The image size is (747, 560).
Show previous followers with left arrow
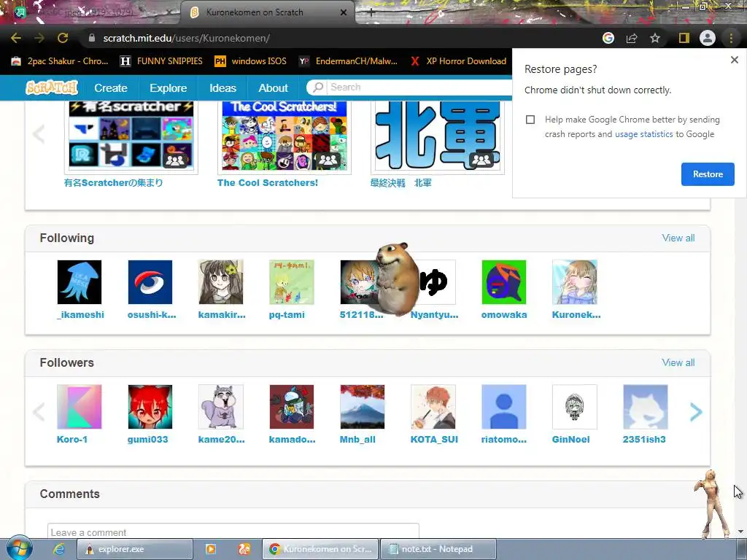click(39, 412)
